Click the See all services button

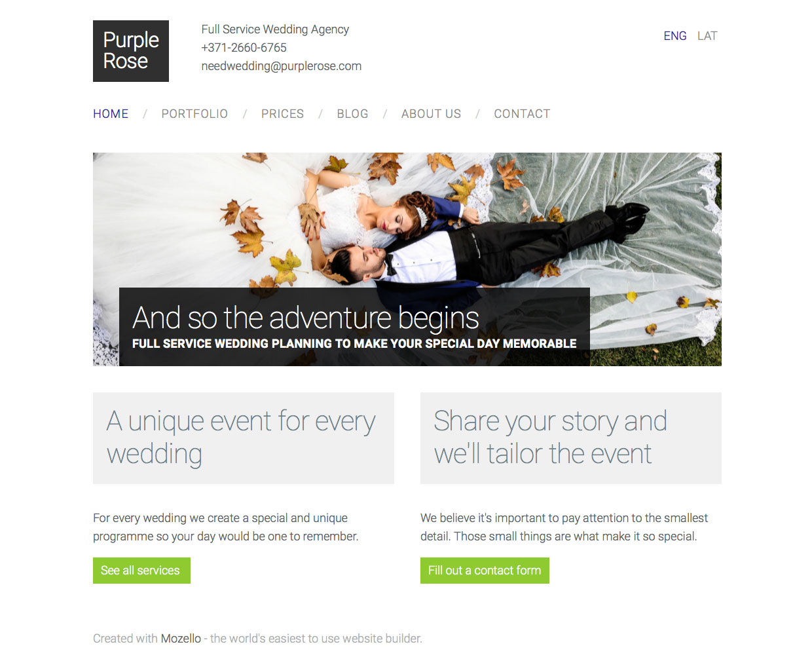point(141,571)
